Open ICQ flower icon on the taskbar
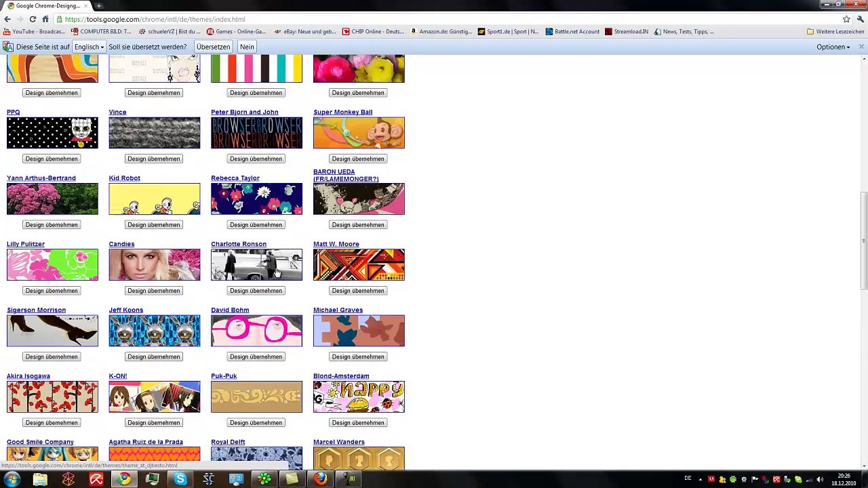 pyautogui.click(x=264, y=479)
